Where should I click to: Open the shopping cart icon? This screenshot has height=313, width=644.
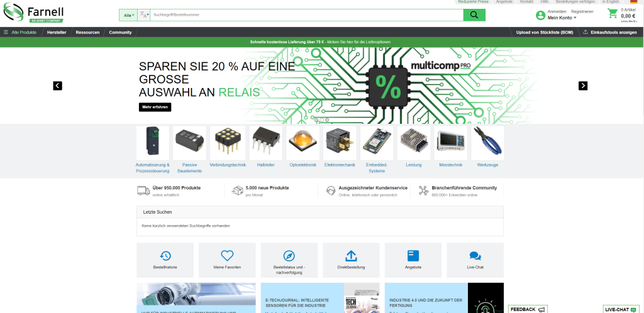coord(613,14)
